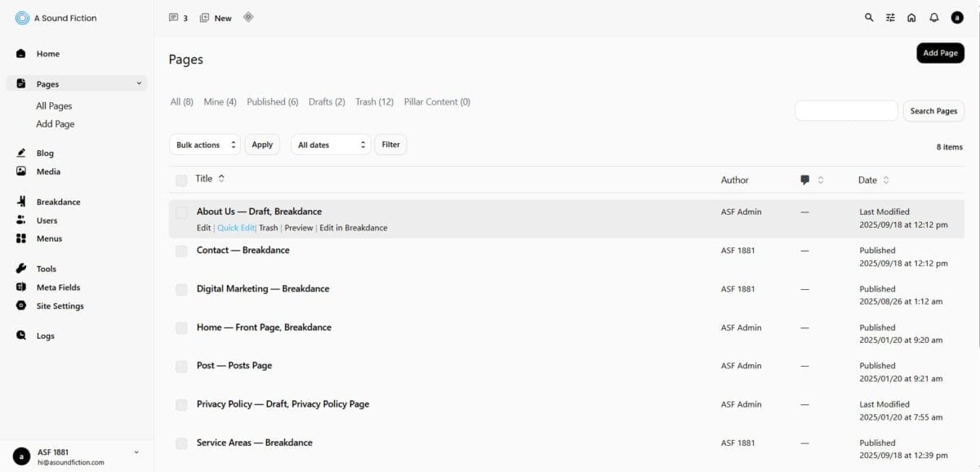The image size is (980, 472).
Task: Click the Add Page button
Action: pos(940,53)
